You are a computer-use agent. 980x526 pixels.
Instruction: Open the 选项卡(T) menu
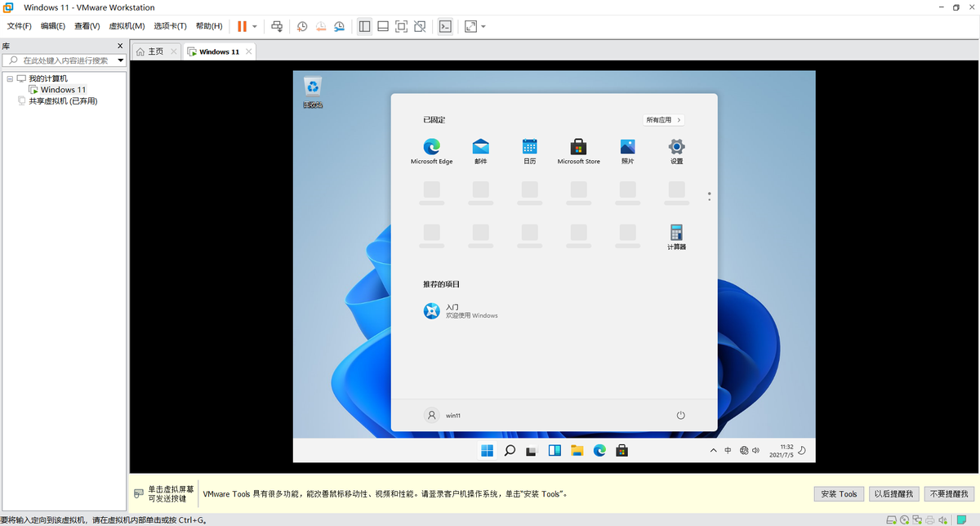(x=170, y=26)
